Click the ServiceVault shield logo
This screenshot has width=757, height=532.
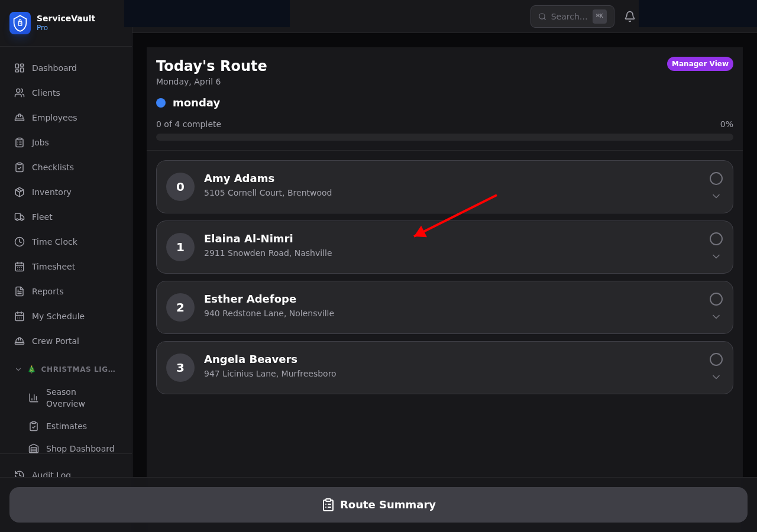coord(20,23)
